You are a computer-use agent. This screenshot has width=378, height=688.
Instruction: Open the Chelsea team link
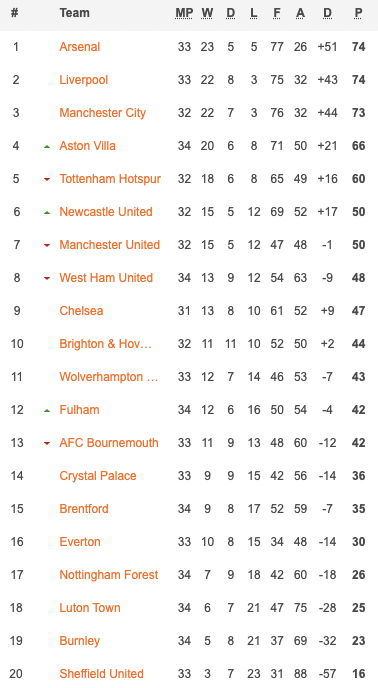(x=81, y=311)
